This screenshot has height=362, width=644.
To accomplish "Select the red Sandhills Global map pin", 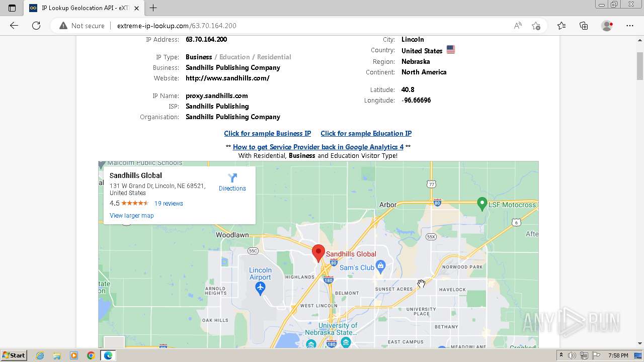I will 318,253.
